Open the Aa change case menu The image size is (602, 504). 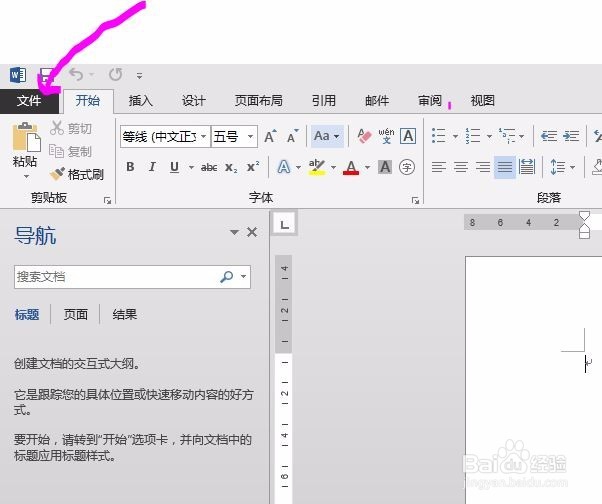tap(327, 136)
